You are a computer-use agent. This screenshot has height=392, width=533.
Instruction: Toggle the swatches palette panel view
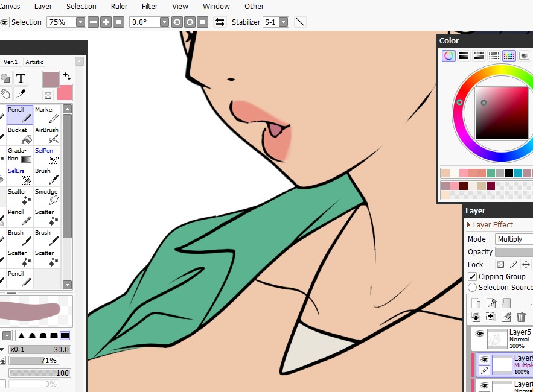tap(509, 55)
